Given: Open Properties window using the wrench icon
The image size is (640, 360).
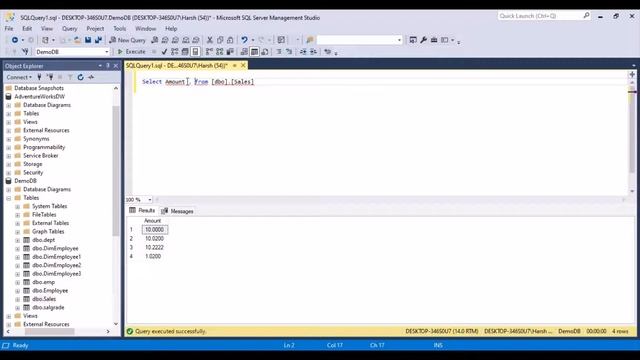Looking at the screenshot, I should coord(424,40).
